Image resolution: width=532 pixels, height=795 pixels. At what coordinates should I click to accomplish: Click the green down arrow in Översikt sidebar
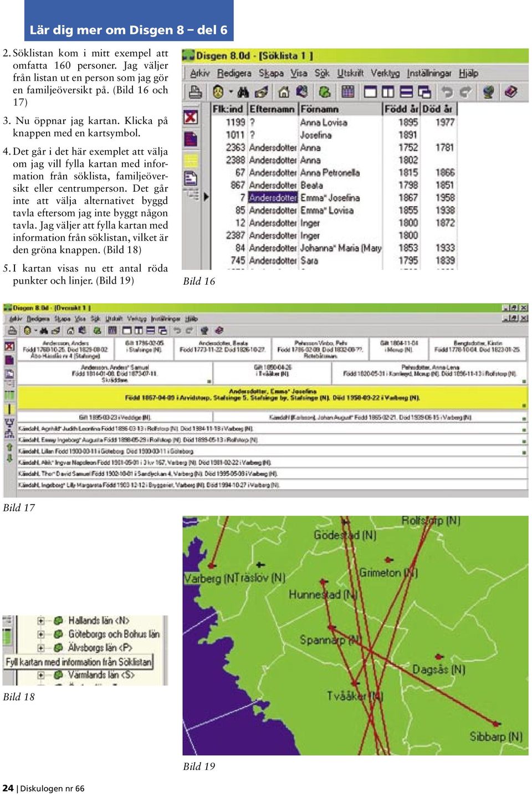[x=9, y=459]
